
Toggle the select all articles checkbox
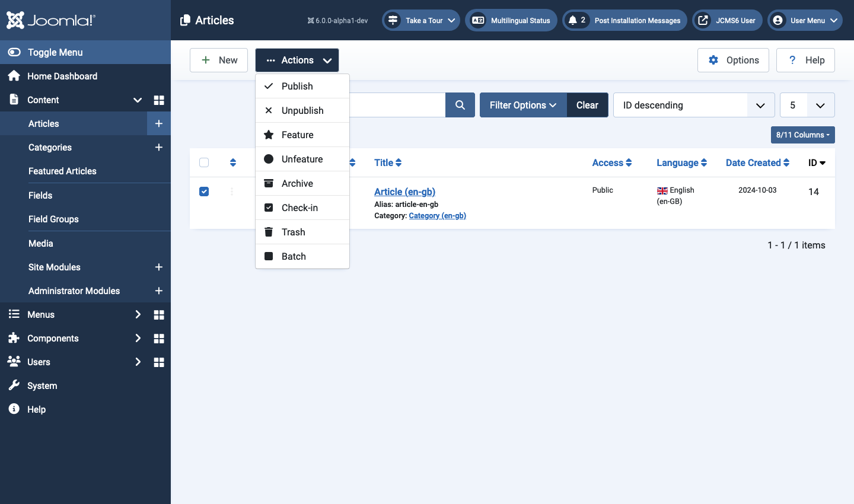[x=204, y=162]
